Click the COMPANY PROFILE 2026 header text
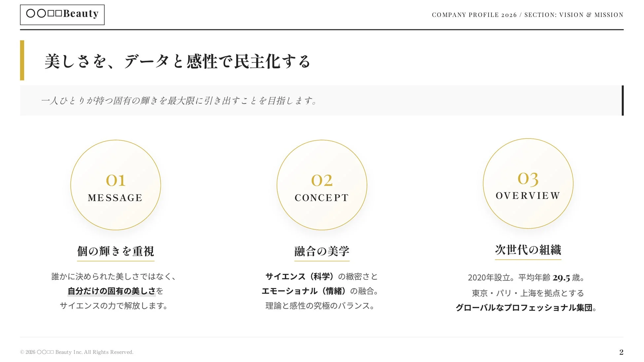644x362 pixels. 474,15
